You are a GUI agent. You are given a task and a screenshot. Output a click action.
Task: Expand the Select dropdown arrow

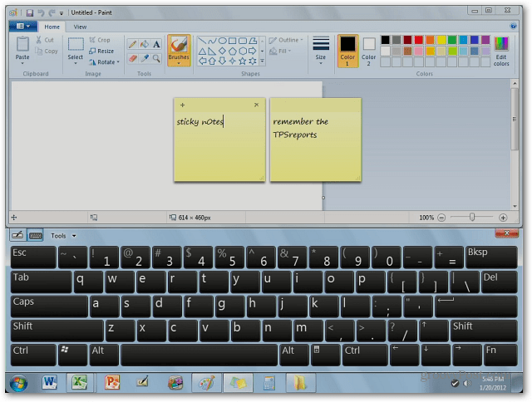point(76,63)
